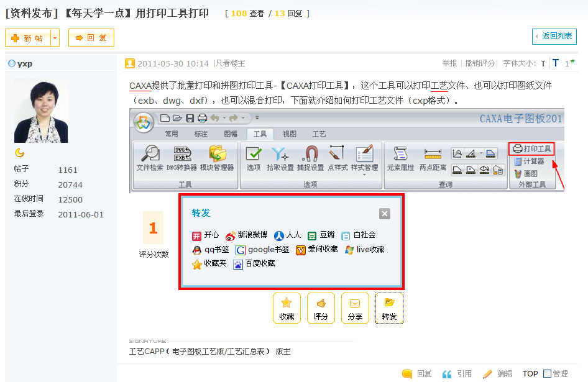This screenshot has height=382, width=588.
Task: Close the 转发 share popup
Action: click(384, 214)
